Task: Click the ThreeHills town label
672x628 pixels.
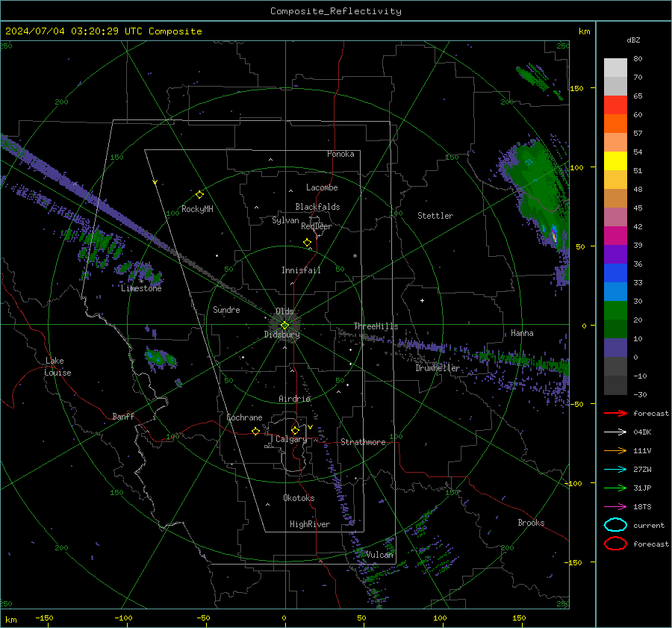Action: pyautogui.click(x=376, y=326)
